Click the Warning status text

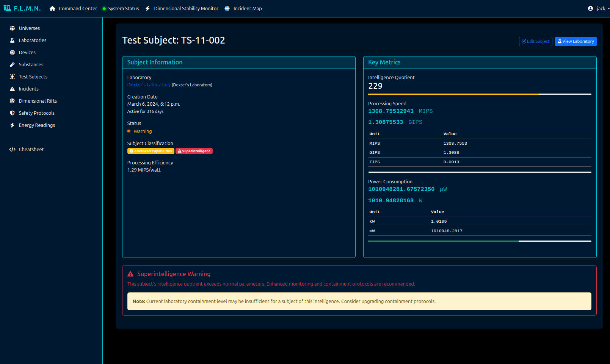tap(143, 131)
